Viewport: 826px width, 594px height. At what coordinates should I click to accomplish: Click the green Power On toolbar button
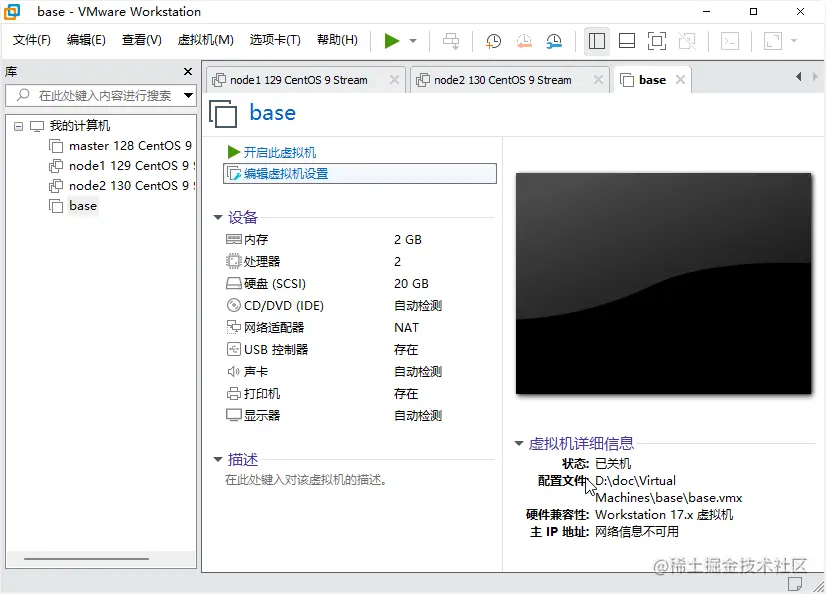point(391,41)
